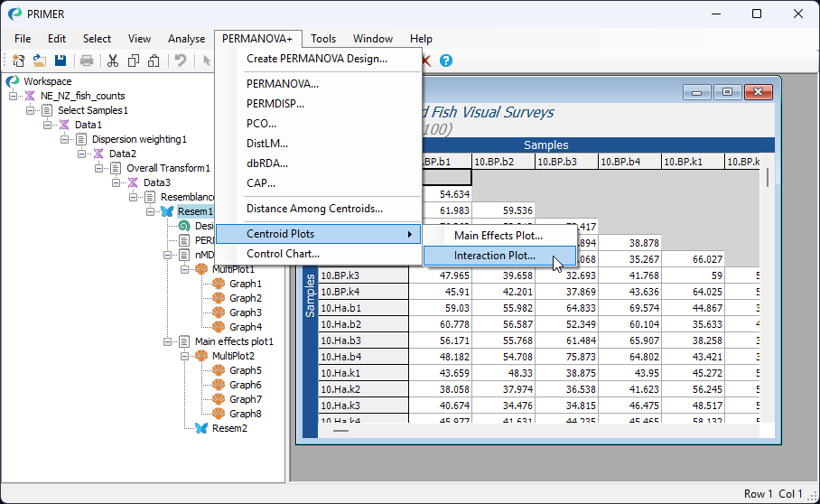Select Graph3 plot in workspace tree
Screen dimensions: 820x504
coord(245,313)
